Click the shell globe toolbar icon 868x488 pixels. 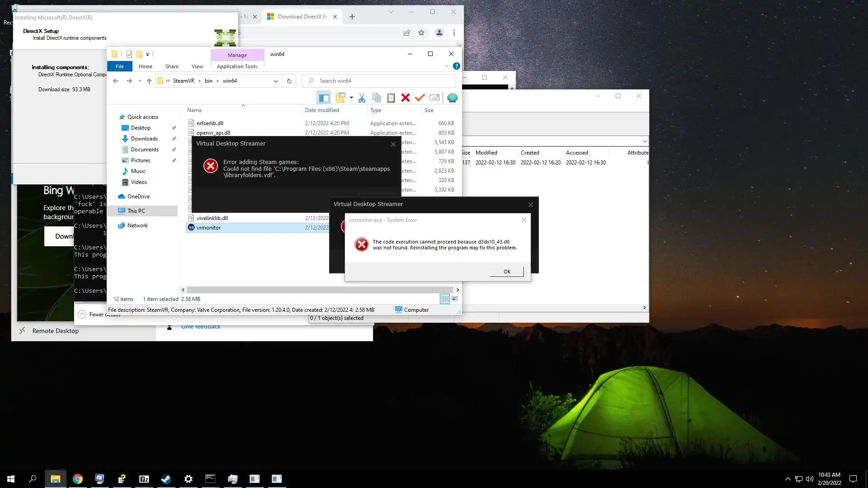452,98
